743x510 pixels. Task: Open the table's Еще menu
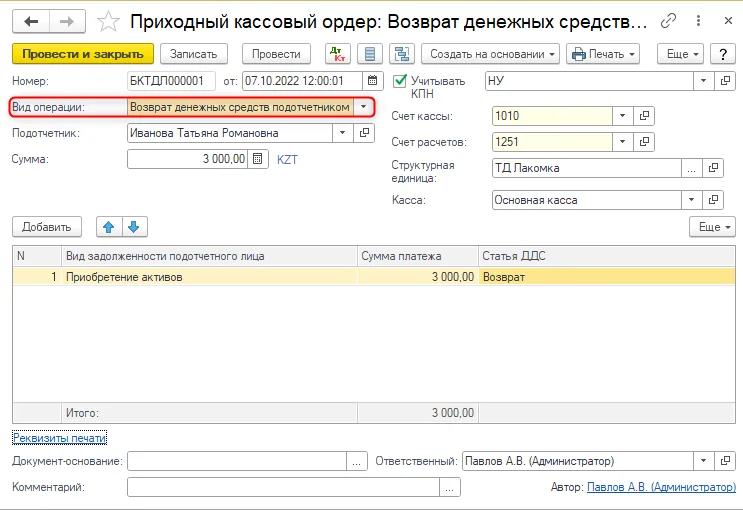(712, 227)
